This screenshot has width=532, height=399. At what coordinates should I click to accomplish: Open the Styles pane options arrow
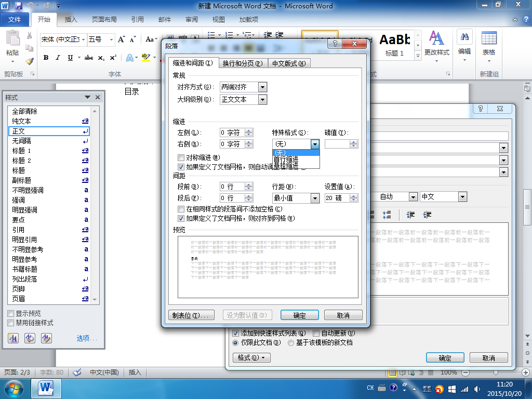(87, 97)
